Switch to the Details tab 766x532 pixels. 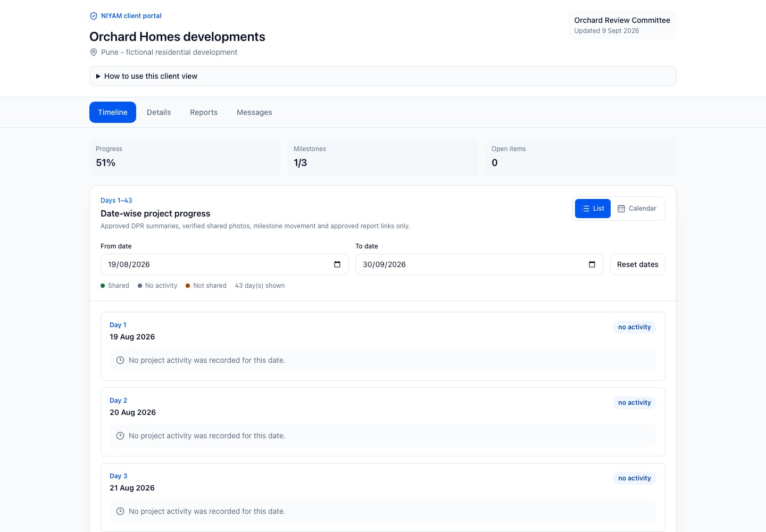coord(159,112)
